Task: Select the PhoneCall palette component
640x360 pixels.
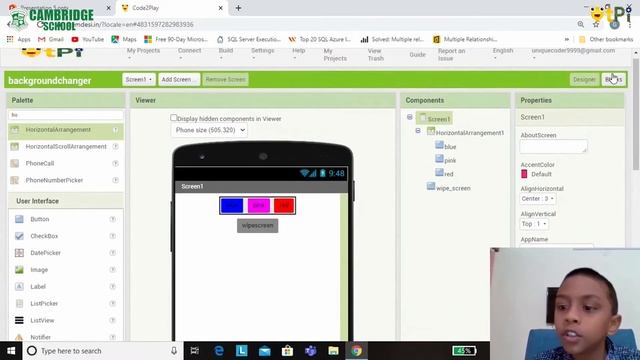Action: pyautogui.click(x=40, y=163)
